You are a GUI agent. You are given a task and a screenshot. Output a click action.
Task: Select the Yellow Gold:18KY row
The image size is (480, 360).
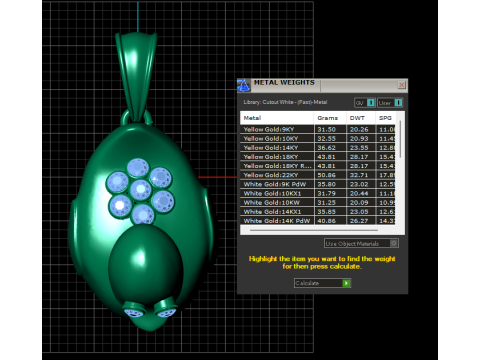click(x=318, y=157)
